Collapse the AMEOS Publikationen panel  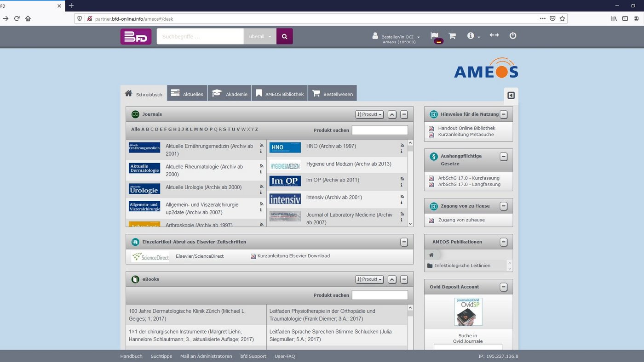504,242
